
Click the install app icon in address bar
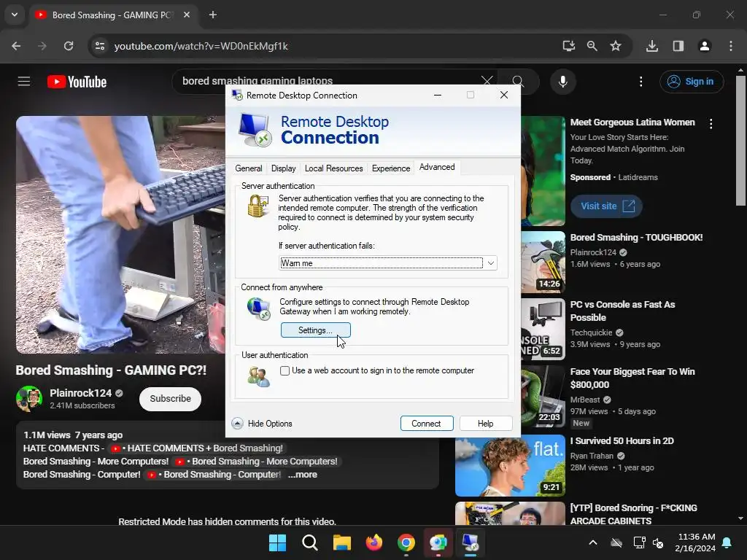click(x=568, y=46)
